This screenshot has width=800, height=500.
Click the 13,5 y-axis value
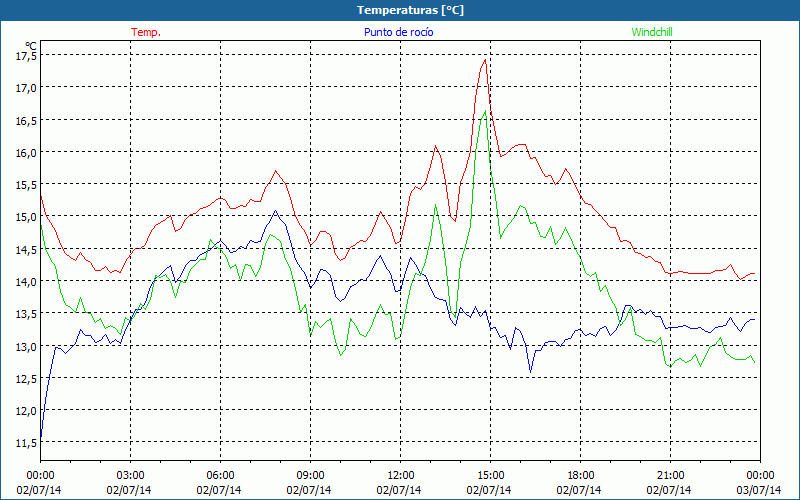26,314
